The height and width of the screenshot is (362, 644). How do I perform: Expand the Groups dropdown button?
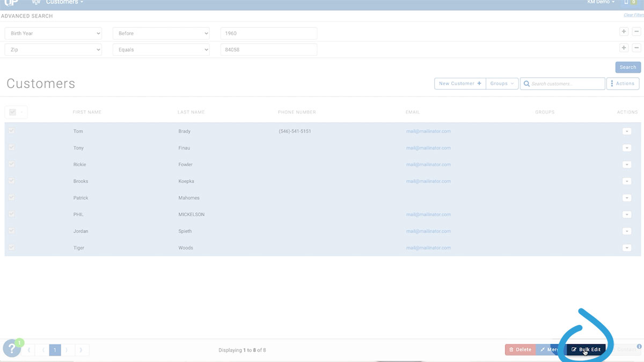coord(502,84)
